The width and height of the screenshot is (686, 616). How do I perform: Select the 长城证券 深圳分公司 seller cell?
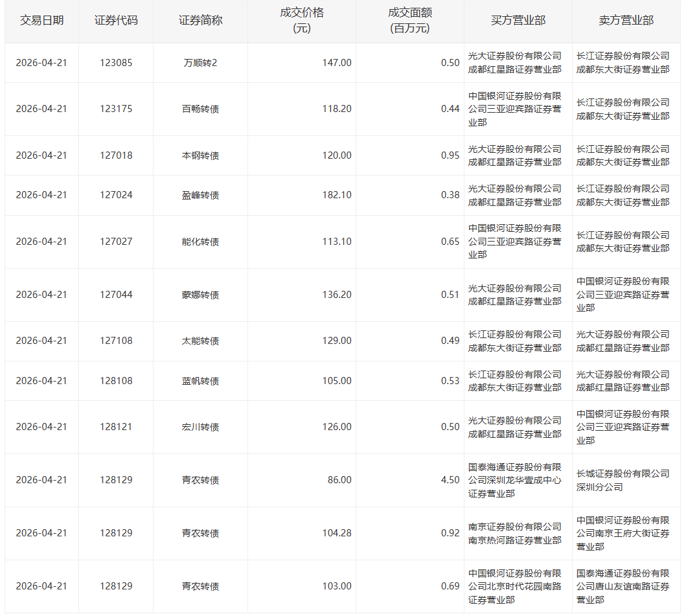tap(623, 480)
